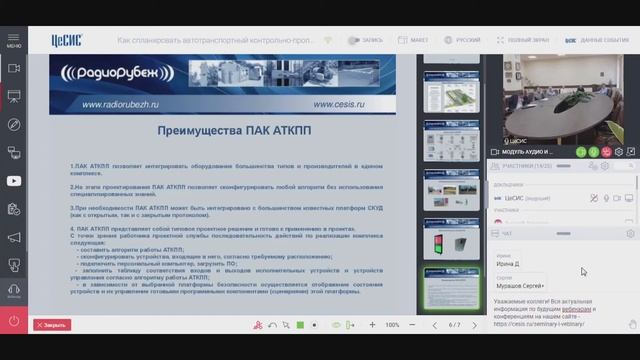Select the equipment diagram slide thumbnail
Viewport: 640px width, 360px height.
tap(451, 141)
